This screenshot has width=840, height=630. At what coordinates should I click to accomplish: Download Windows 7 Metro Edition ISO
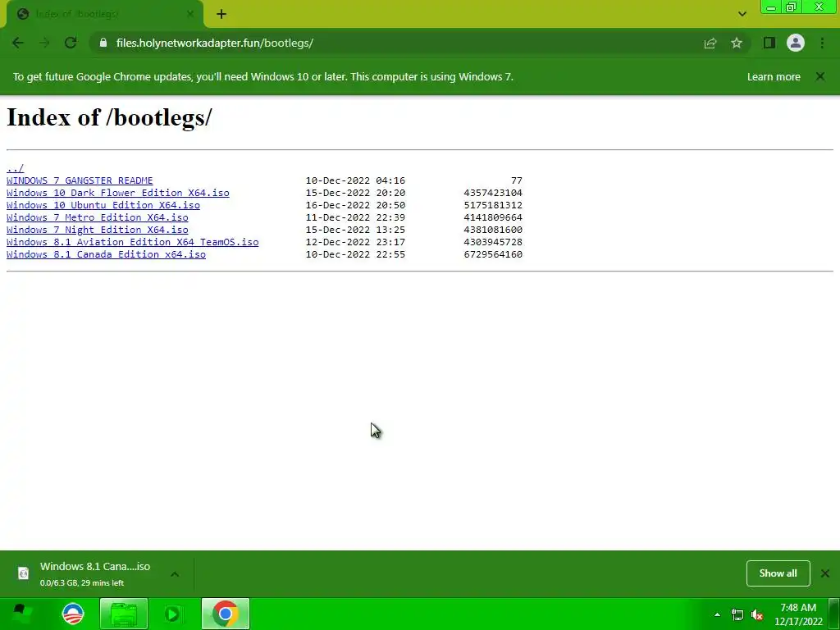[x=98, y=217]
